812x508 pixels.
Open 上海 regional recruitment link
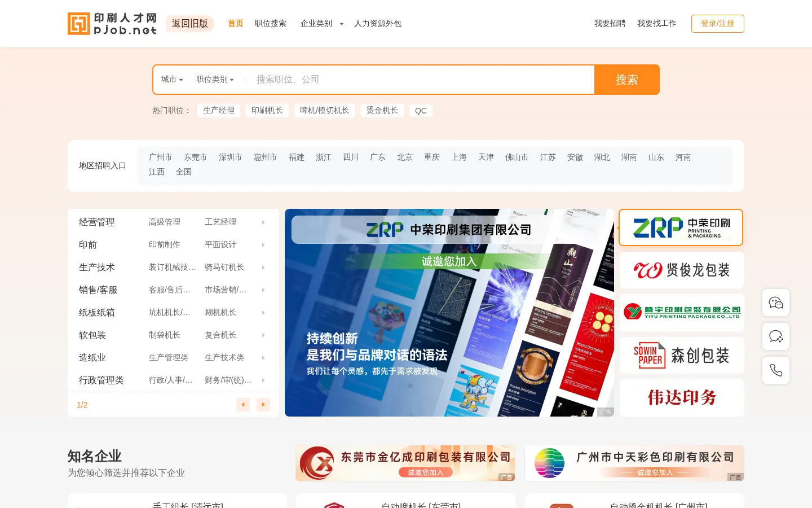tap(459, 157)
